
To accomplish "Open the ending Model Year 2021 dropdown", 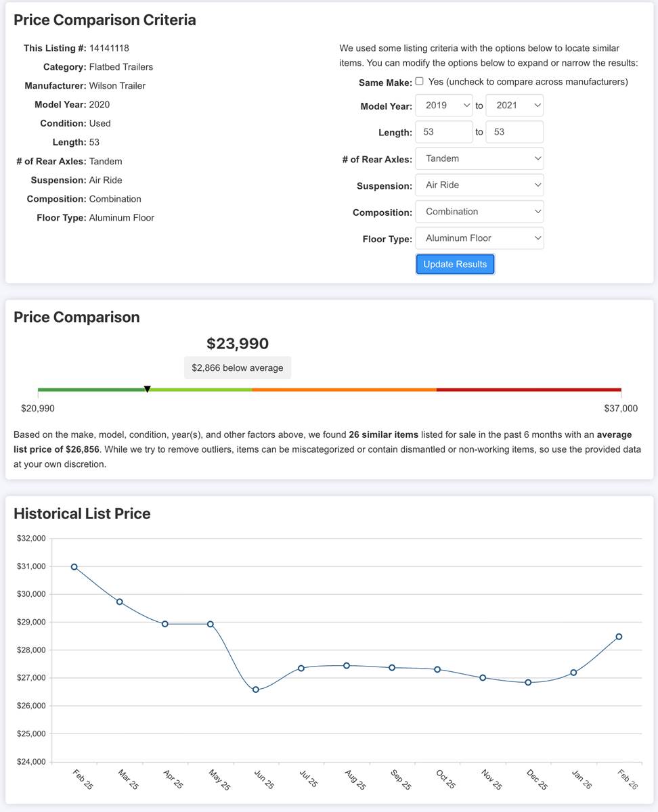I will click(514, 106).
